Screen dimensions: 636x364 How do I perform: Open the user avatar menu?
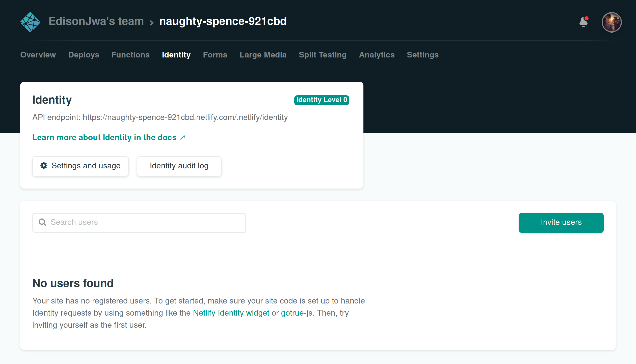pyautogui.click(x=612, y=22)
